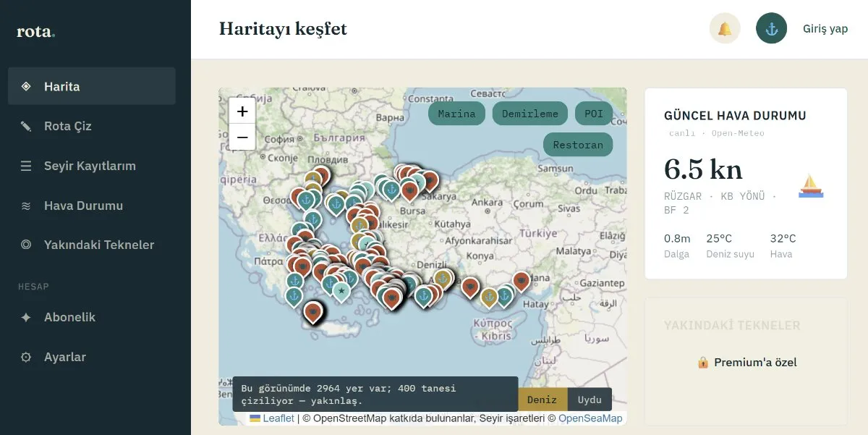Click Giriş yap to sign in

coord(825,29)
